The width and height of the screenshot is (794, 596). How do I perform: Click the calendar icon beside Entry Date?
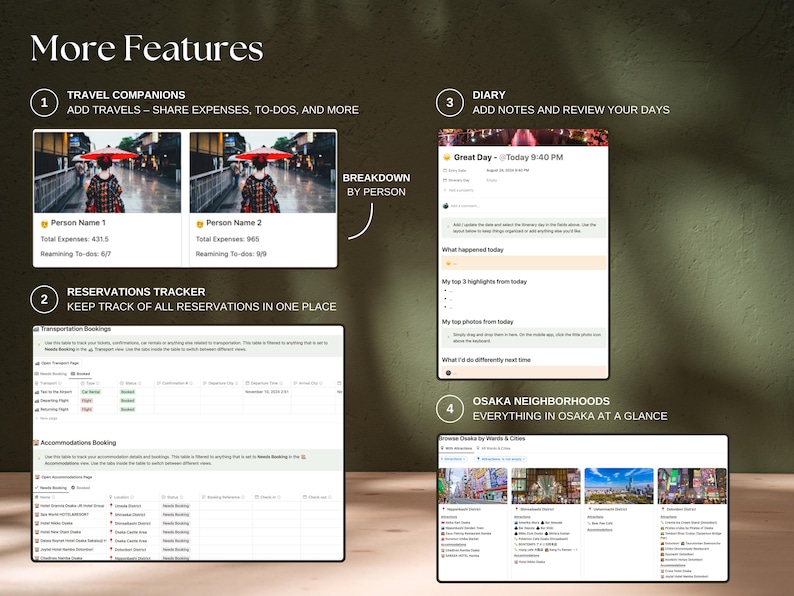click(445, 171)
